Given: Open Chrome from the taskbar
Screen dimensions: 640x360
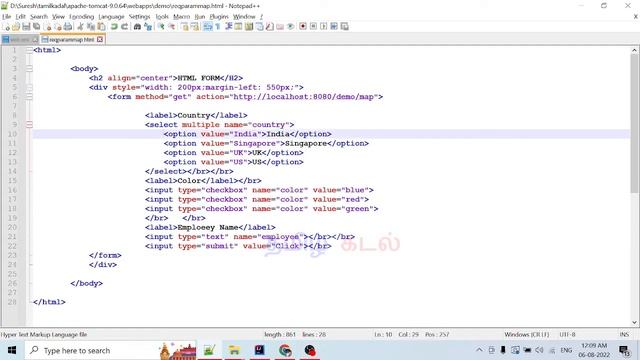Looking at the screenshot, I should pyautogui.click(x=285, y=351).
